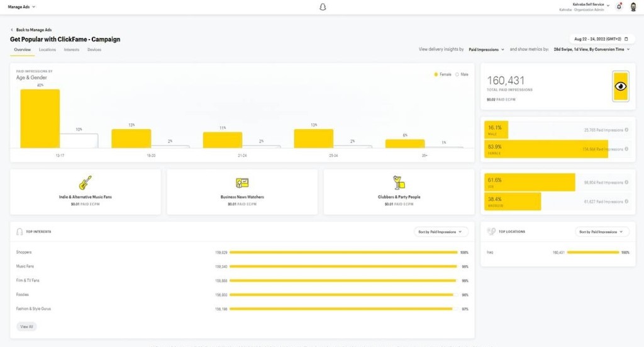Click the back arrow beside Manage Ads link
644x347 pixels.
coord(11,30)
